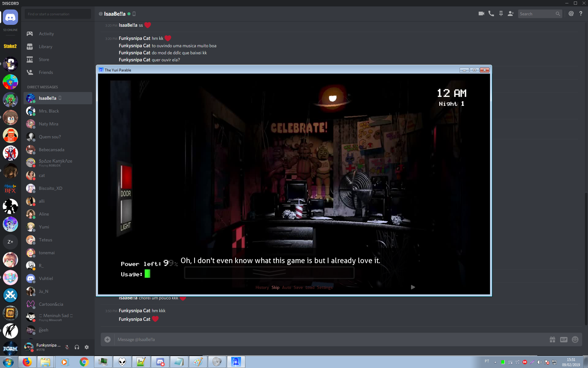This screenshot has height=368, width=588.
Task: Click the game's play arrow
Action: pos(413,287)
